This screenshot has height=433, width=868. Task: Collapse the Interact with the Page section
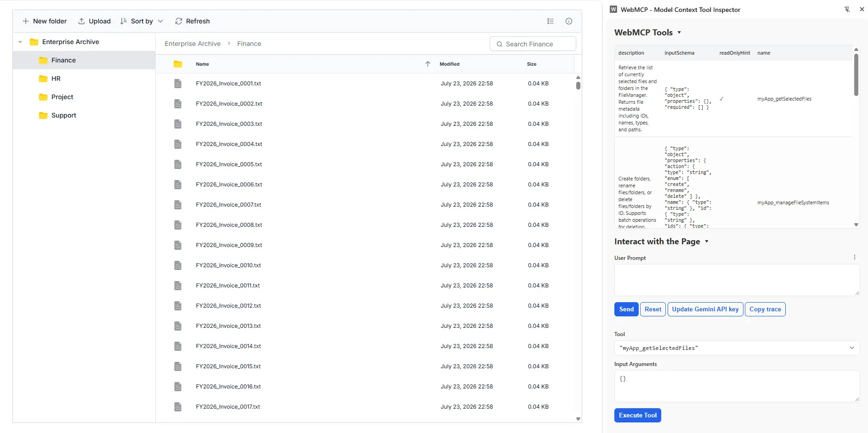707,242
